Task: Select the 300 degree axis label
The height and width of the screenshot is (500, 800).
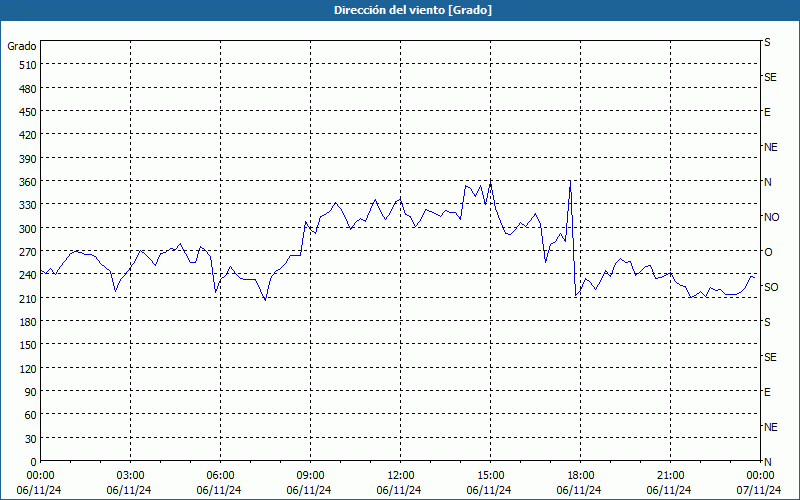Action: tap(29, 229)
